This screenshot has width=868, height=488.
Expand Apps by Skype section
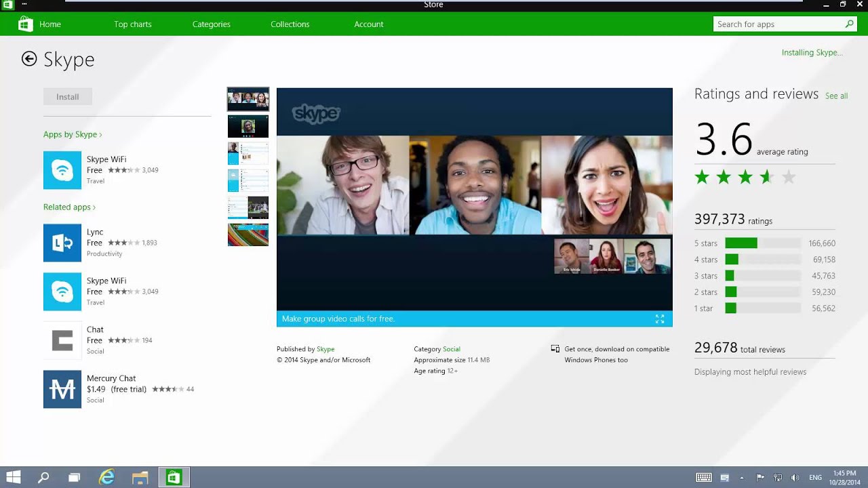tap(73, 134)
